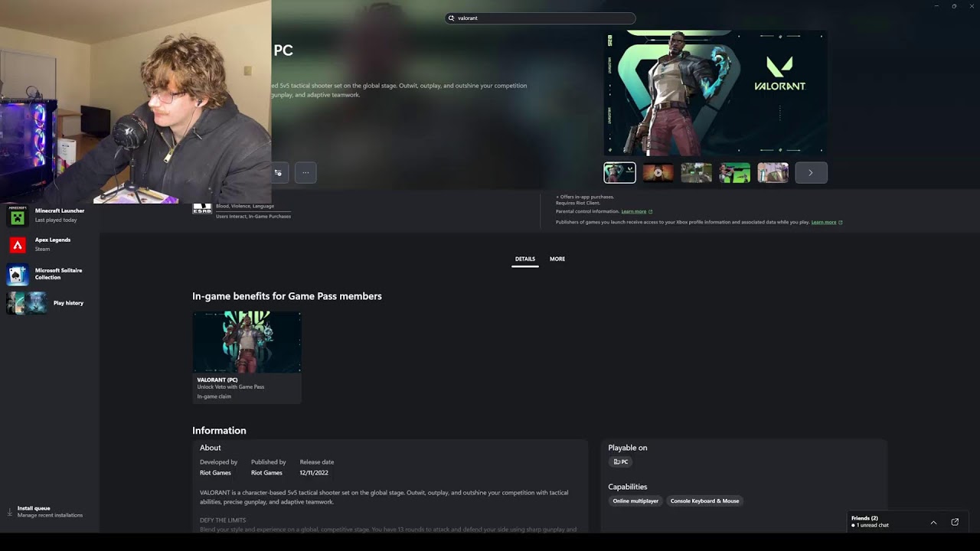
Task: Select the fifth screenshot thumbnail
Action: [x=773, y=173]
